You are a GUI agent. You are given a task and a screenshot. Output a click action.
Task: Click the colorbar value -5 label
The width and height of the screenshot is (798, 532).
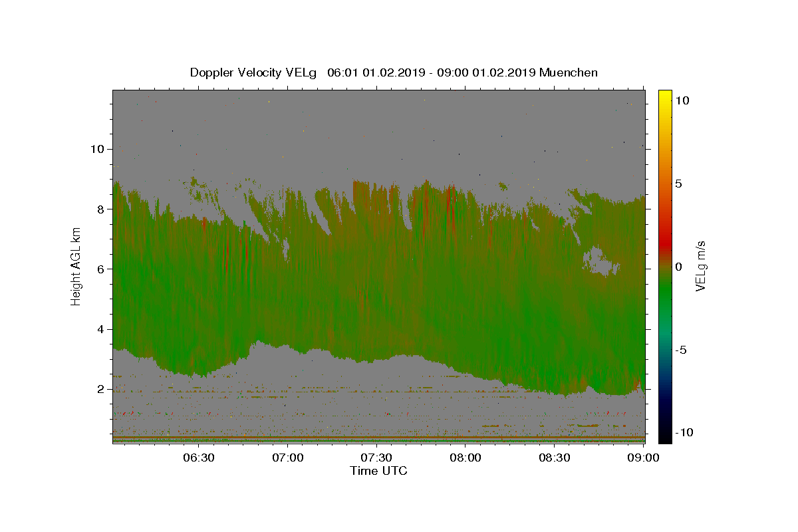coord(681,350)
